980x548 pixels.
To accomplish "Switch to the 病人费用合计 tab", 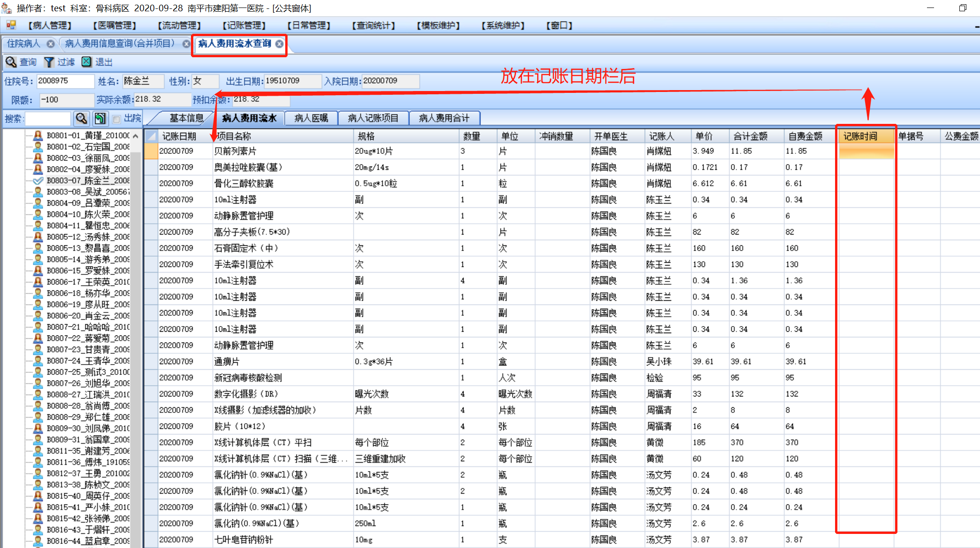I will click(x=444, y=118).
